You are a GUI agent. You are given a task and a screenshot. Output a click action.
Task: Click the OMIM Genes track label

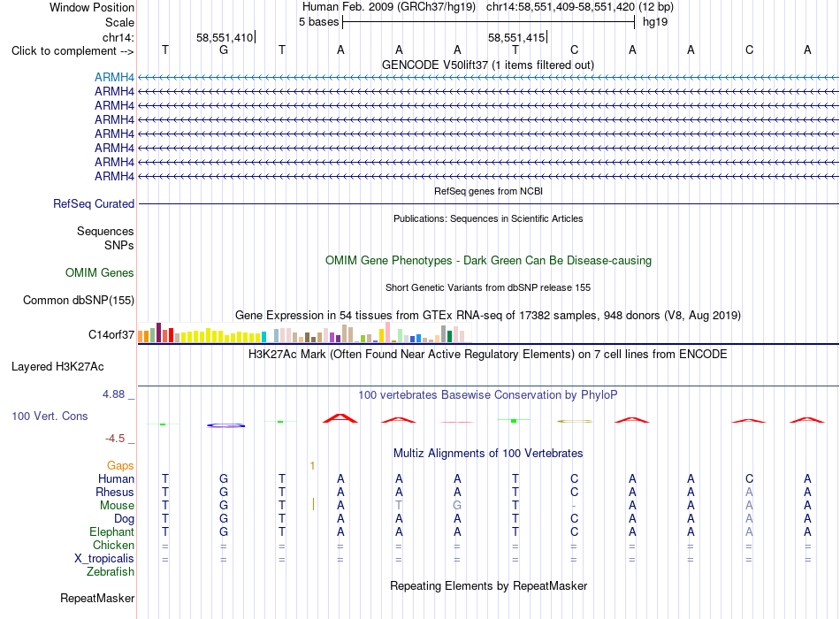pyautogui.click(x=100, y=272)
